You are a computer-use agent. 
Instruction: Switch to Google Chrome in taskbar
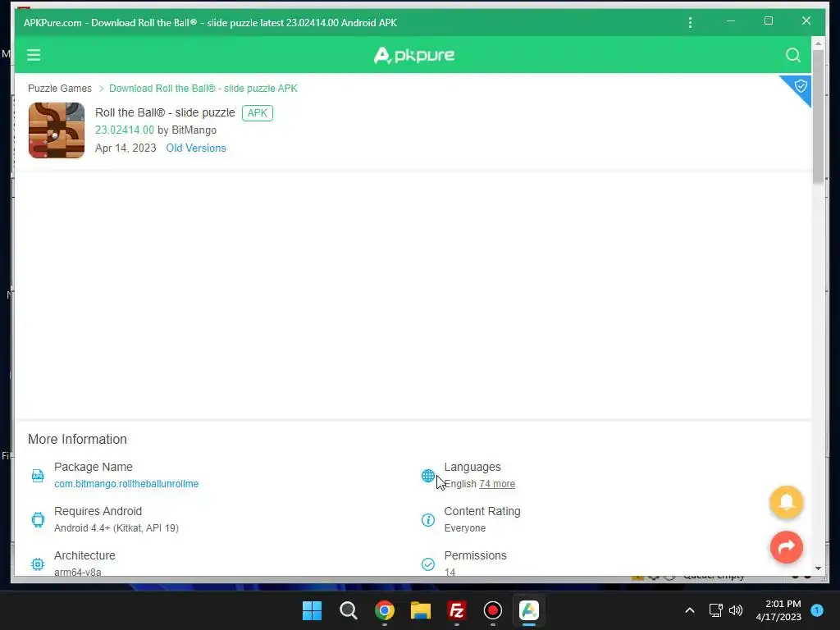[x=385, y=610]
